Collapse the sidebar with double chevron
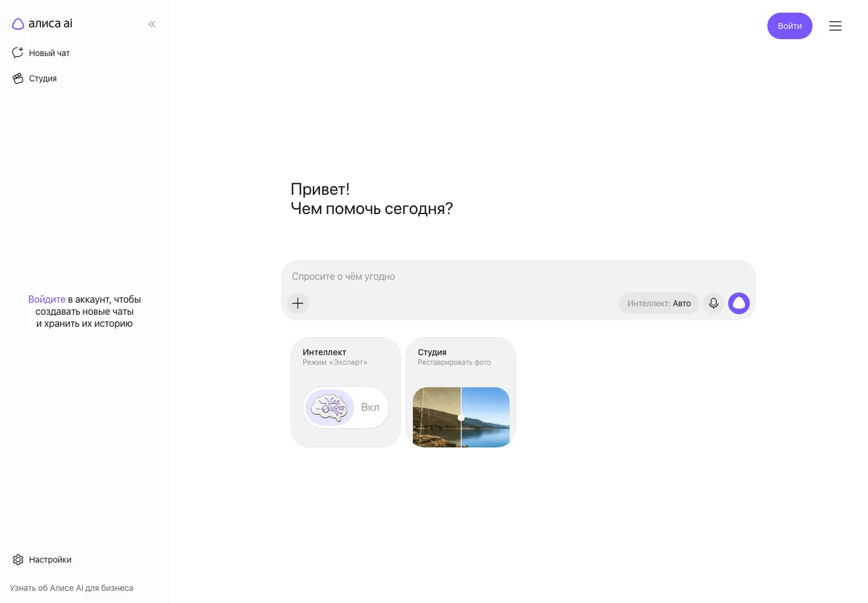Screen dimensions: 868x603 [x=152, y=24]
